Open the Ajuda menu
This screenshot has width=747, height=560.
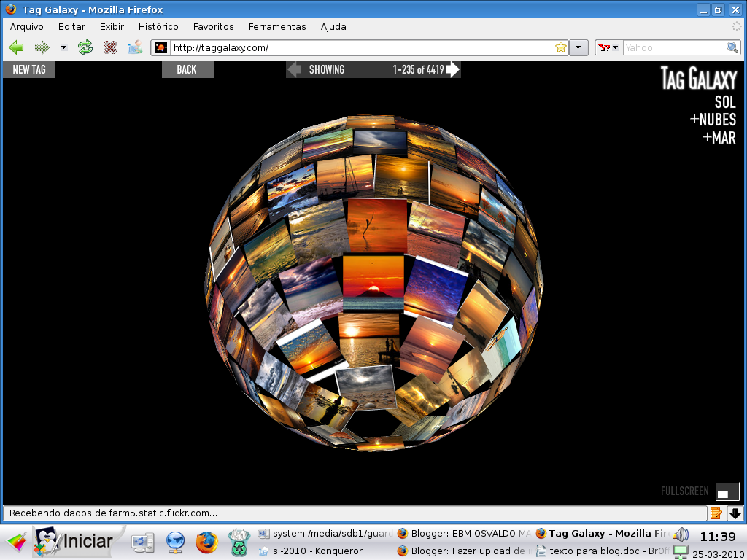tap(333, 27)
